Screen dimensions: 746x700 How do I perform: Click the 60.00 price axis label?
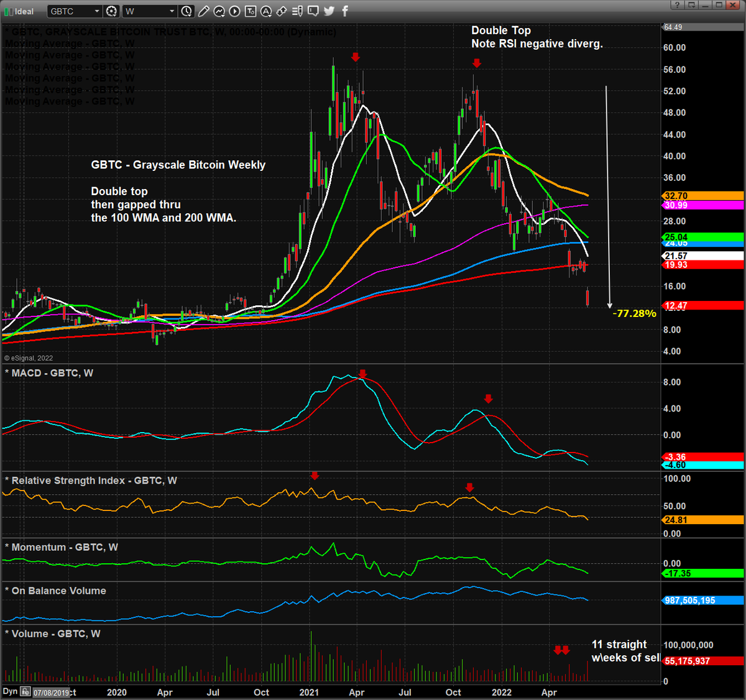click(x=675, y=47)
